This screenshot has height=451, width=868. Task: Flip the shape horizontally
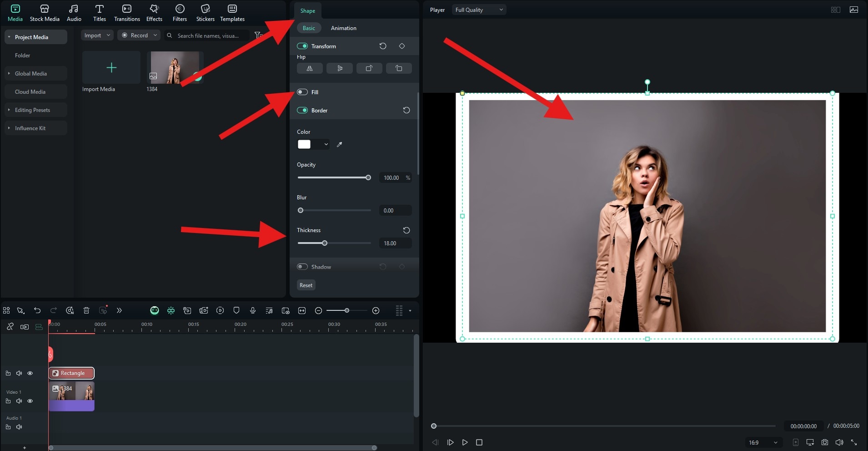310,69
